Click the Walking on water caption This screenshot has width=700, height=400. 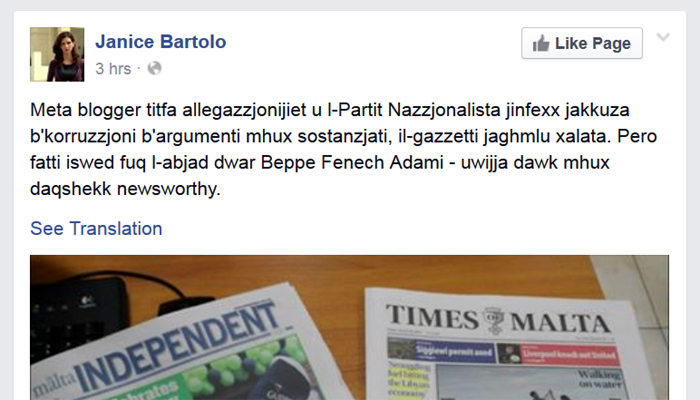[x=599, y=379]
